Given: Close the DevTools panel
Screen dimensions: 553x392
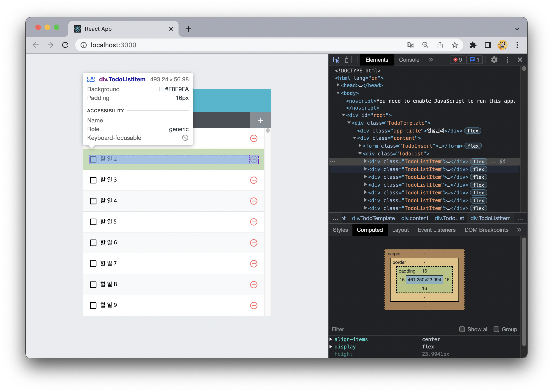Looking at the screenshot, I should (x=520, y=60).
